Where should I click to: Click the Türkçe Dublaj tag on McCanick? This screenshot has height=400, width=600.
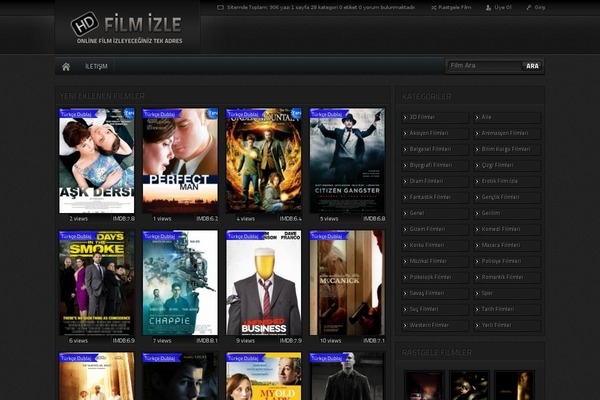coord(327,237)
